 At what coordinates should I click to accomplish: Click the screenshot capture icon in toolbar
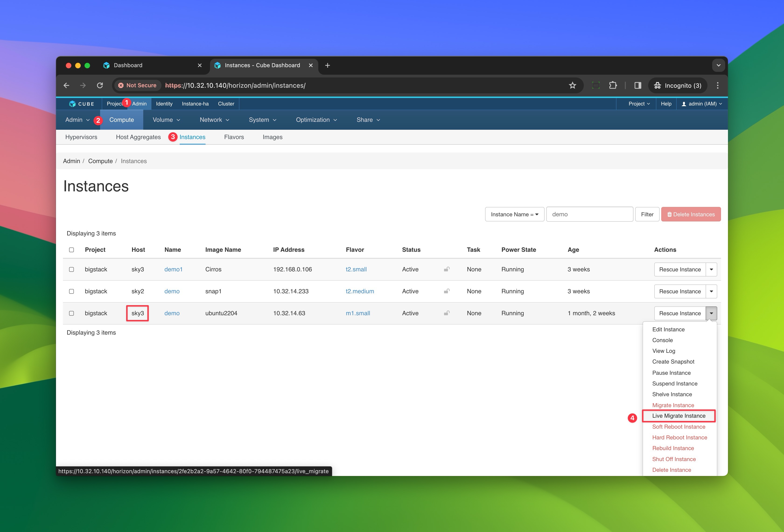click(x=596, y=85)
